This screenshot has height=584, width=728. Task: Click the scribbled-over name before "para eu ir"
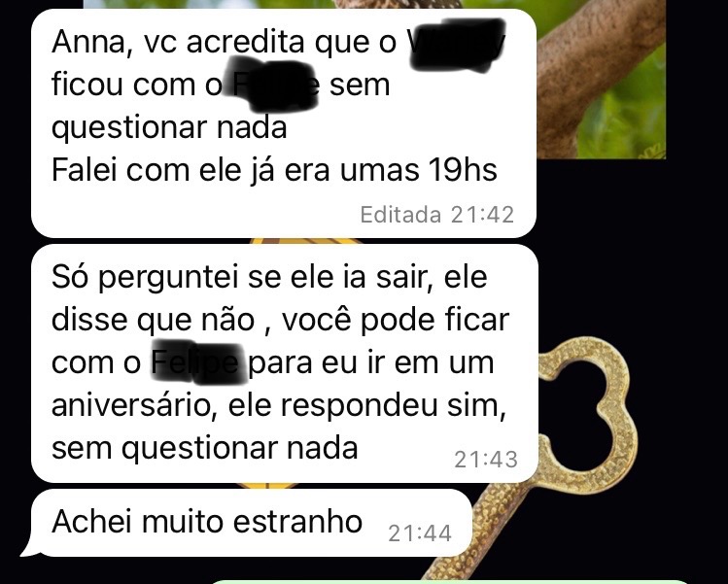[198, 363]
